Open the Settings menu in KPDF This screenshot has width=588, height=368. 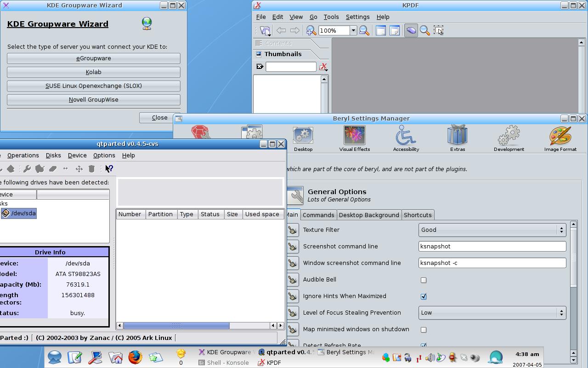[x=357, y=17]
